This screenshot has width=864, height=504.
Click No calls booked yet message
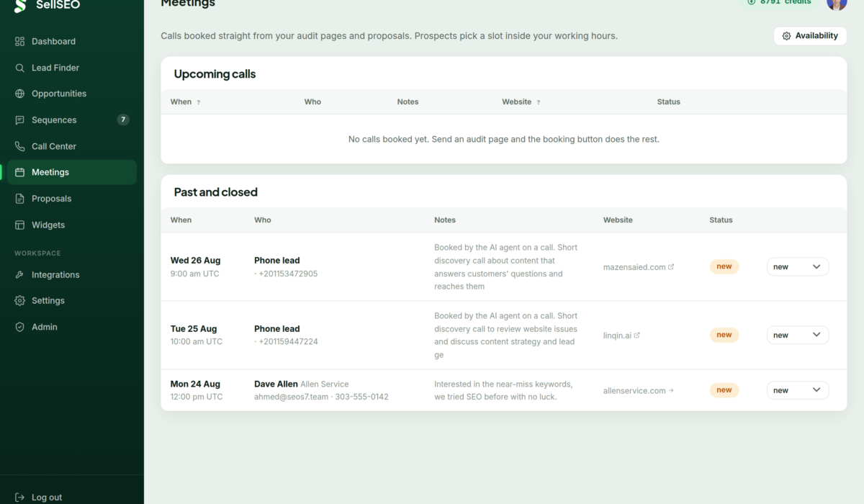tap(504, 140)
